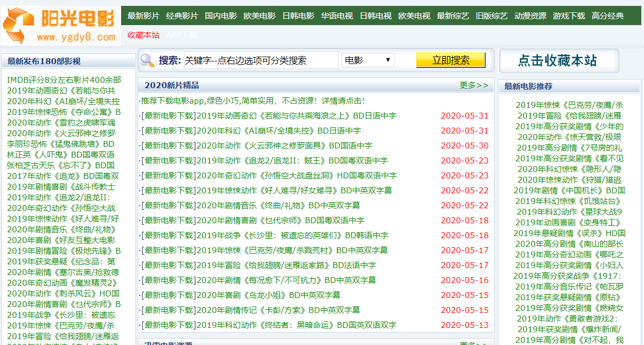Open 《长沙里：被遗忘的英雄们》 BD韩语中字 link
Viewport: 644px width, 345px height.
point(292,235)
